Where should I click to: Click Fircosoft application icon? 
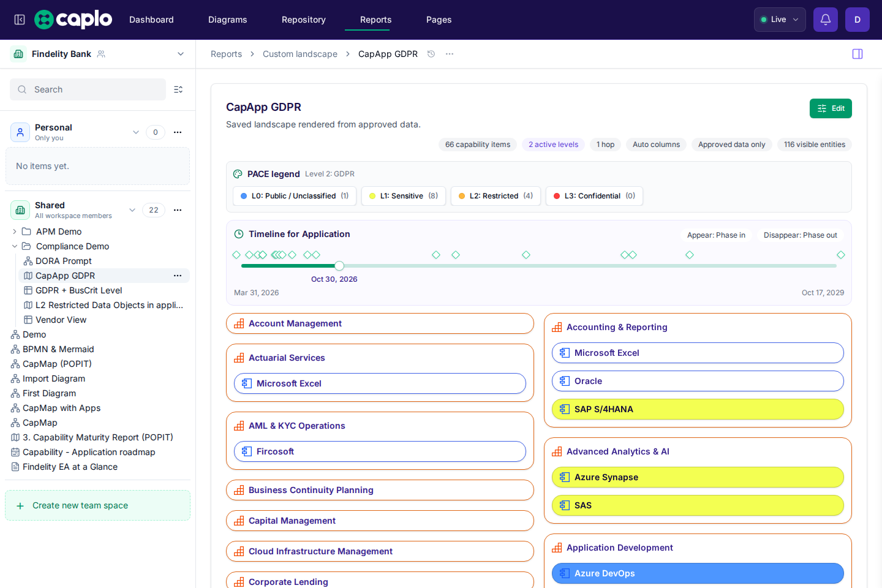247,451
